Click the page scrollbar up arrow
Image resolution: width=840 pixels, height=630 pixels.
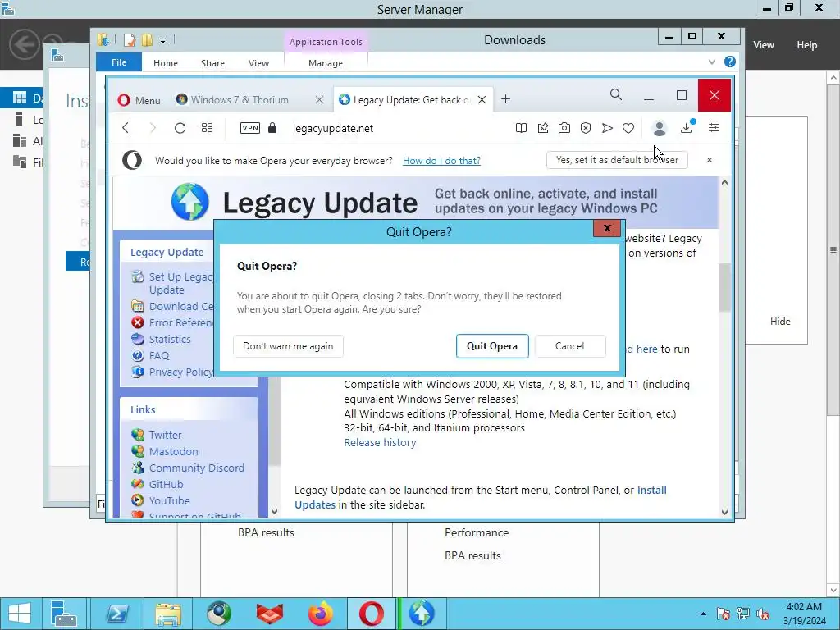point(724,182)
